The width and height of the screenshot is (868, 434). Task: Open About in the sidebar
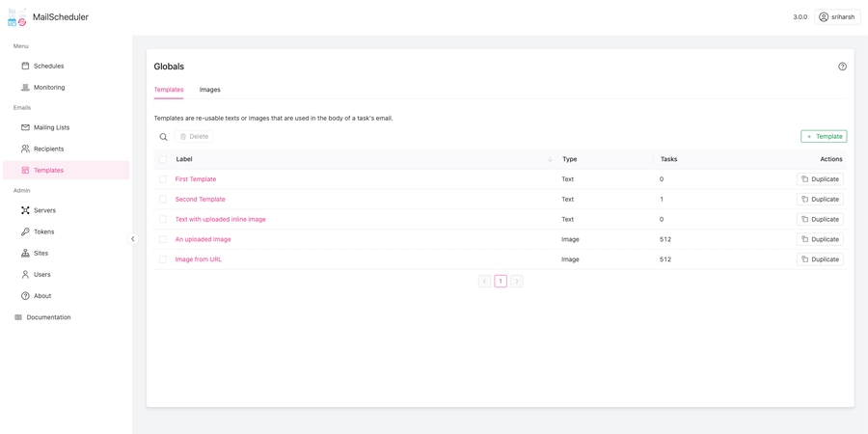pos(66,296)
